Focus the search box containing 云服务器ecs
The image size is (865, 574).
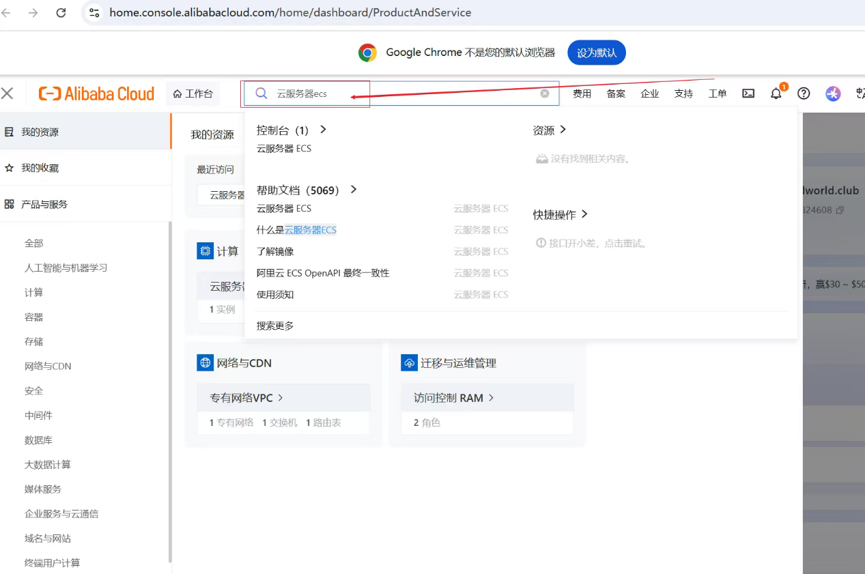(x=402, y=93)
